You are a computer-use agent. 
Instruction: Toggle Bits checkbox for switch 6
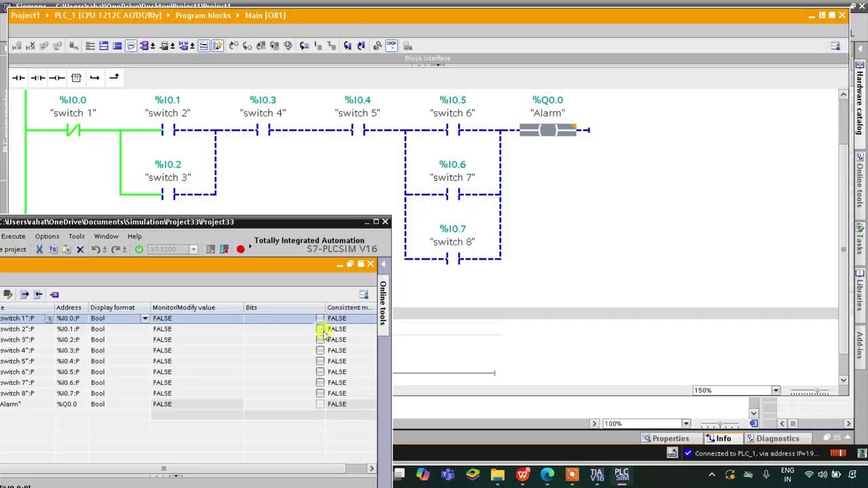320,371
